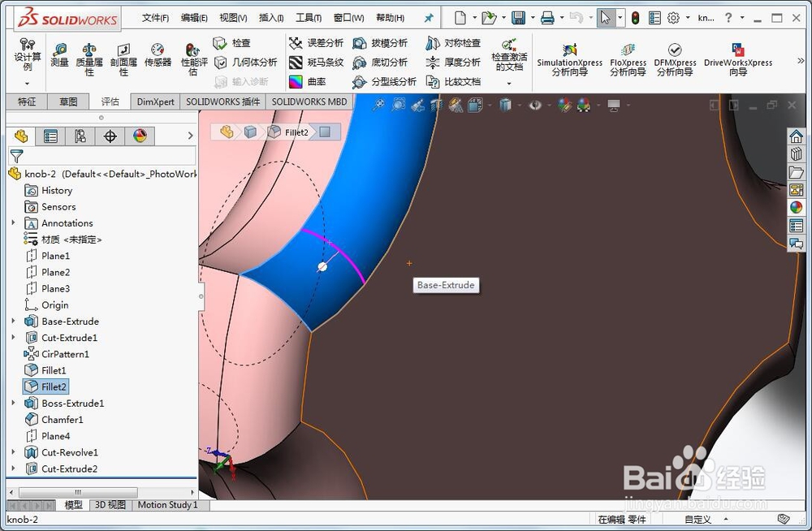Click the rebuild traffic light icon
The width and height of the screenshot is (812, 531).
636,18
